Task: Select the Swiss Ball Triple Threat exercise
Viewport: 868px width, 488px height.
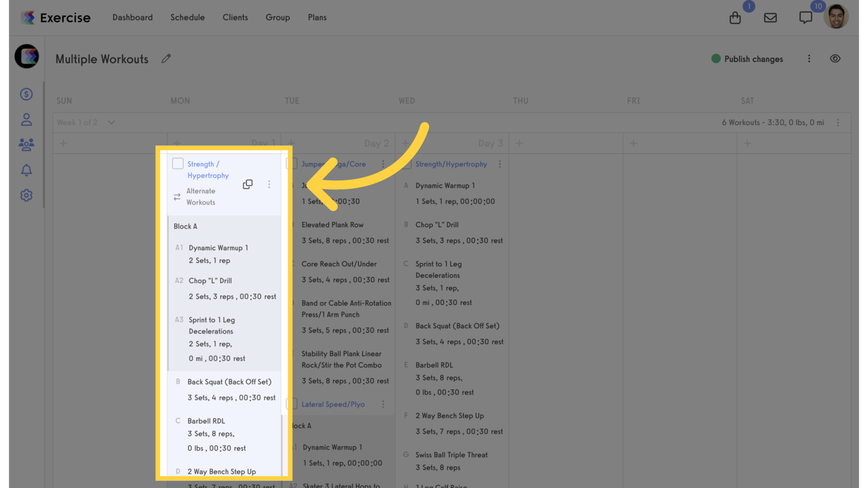Action: [451, 455]
